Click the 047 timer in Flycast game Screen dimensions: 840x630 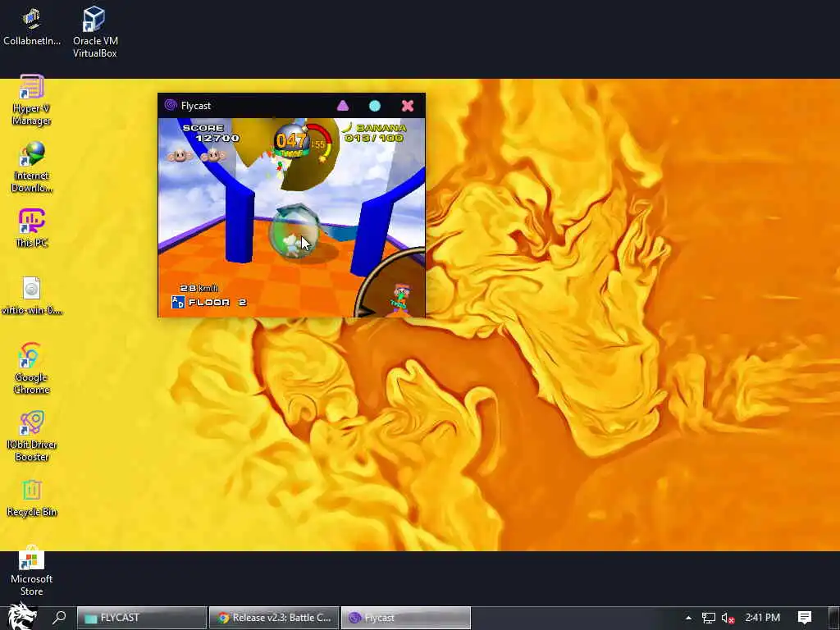291,141
